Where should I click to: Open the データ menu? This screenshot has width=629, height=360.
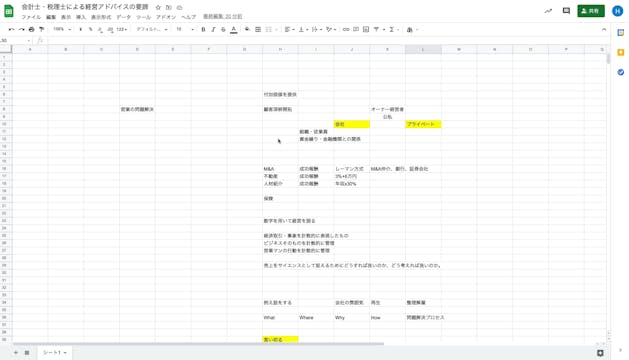click(x=124, y=17)
